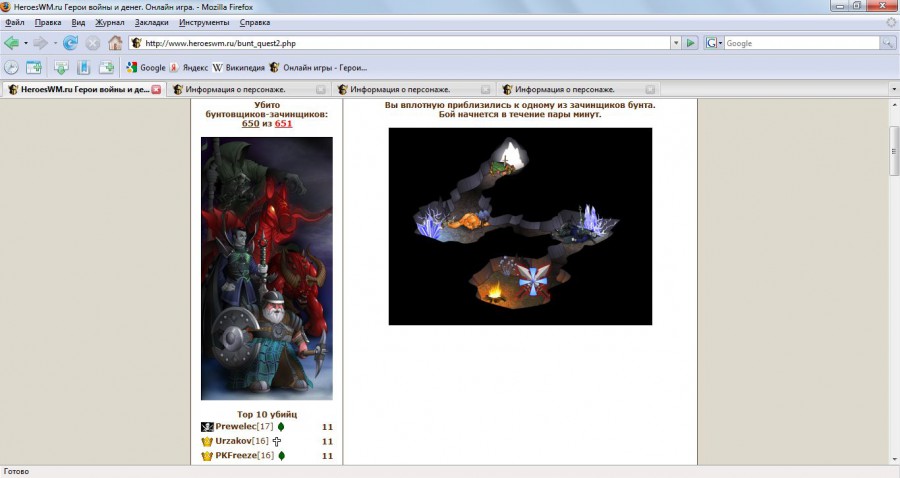Click the green Back arrow button
The width and height of the screenshot is (900, 478).
pyautogui.click(x=11, y=43)
